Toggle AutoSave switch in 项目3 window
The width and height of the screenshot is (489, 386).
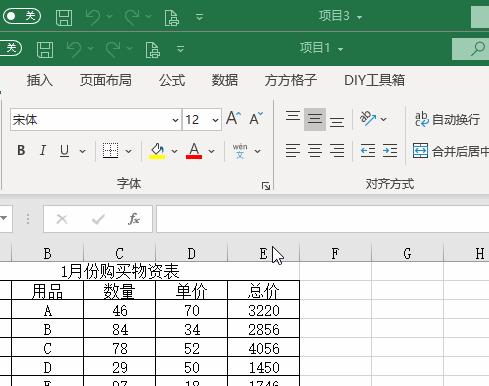(x=22, y=16)
